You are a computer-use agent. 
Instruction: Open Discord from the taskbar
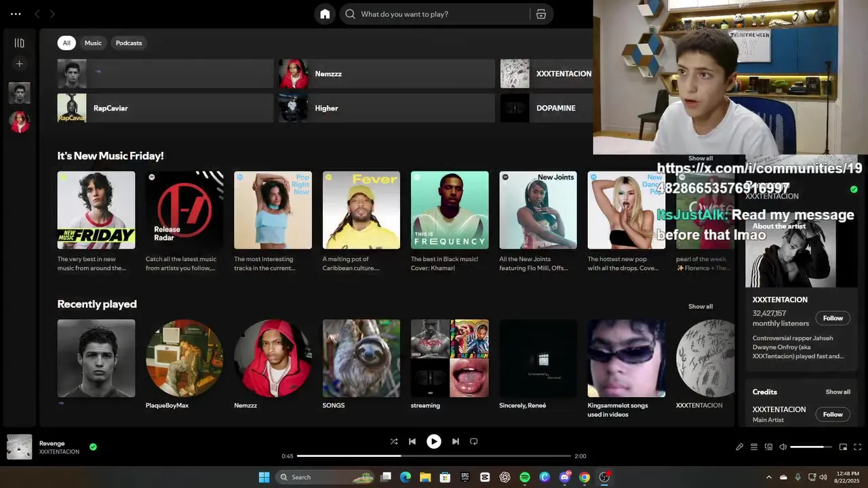pyautogui.click(x=565, y=477)
